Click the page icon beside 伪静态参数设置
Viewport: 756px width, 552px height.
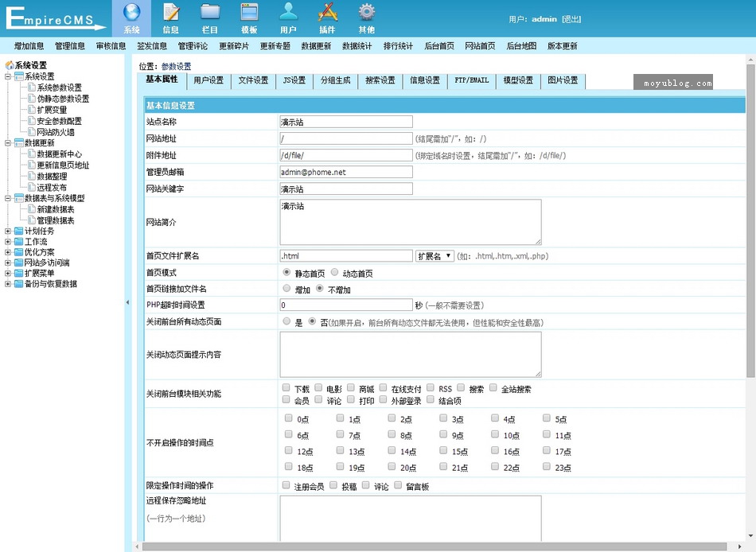[x=32, y=99]
